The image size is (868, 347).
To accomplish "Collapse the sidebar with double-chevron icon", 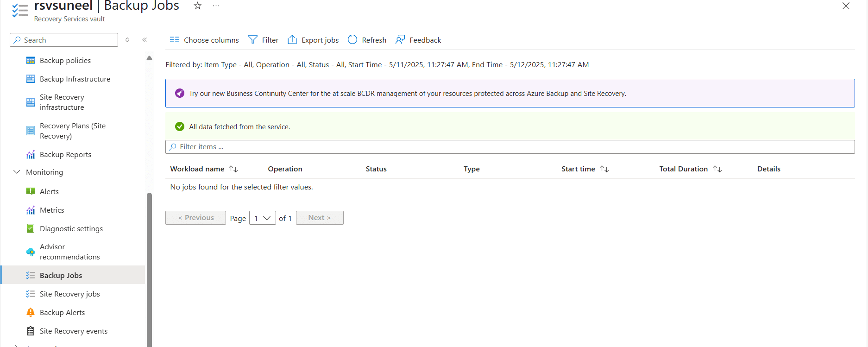I will tap(145, 40).
